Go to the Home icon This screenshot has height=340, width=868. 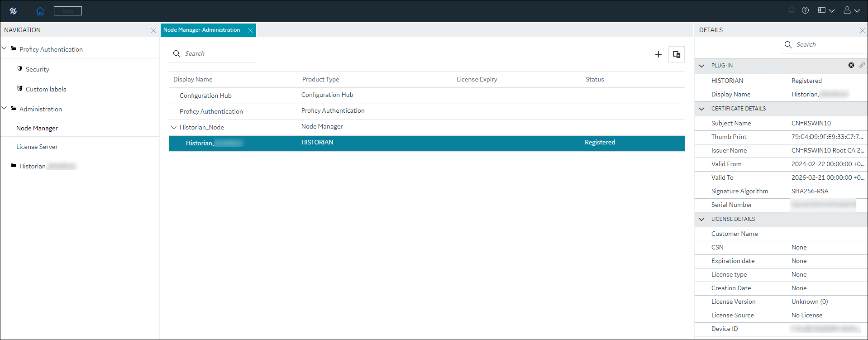(40, 11)
